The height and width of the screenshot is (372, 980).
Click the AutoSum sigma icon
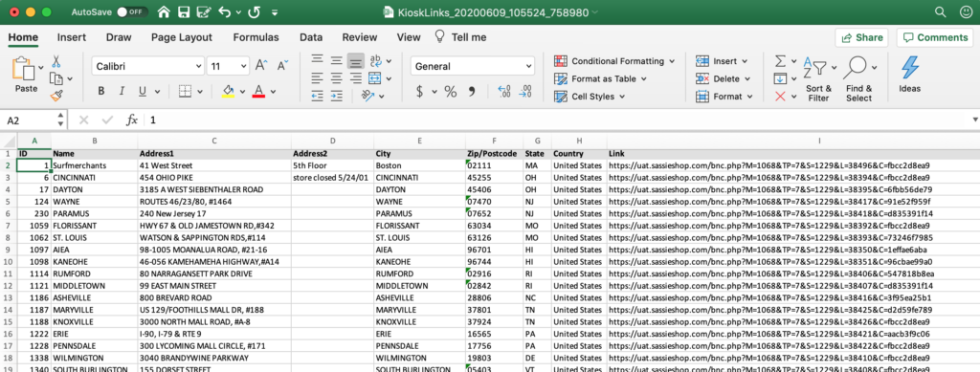[780, 61]
